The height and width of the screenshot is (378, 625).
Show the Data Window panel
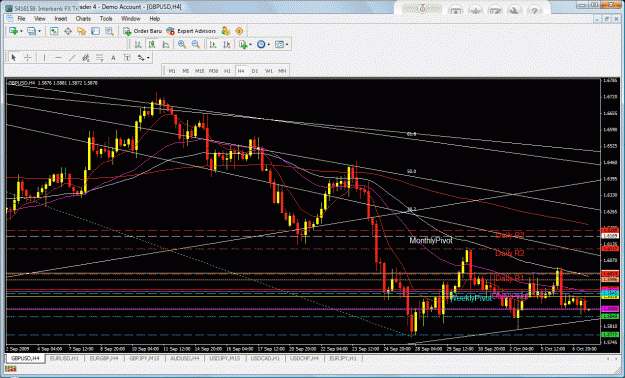coord(68,31)
